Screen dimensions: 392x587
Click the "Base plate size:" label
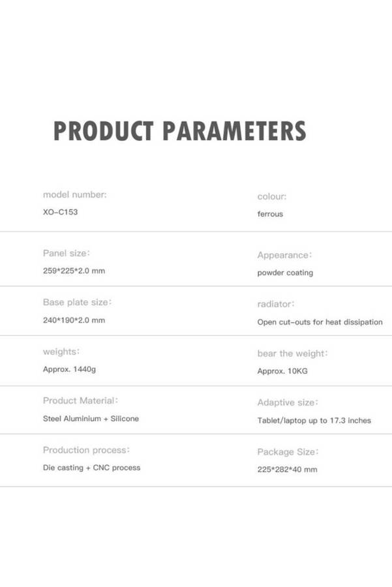(78, 303)
